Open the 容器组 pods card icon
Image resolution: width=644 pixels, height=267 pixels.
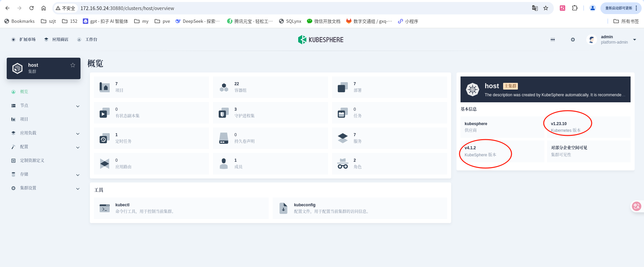[x=224, y=87]
